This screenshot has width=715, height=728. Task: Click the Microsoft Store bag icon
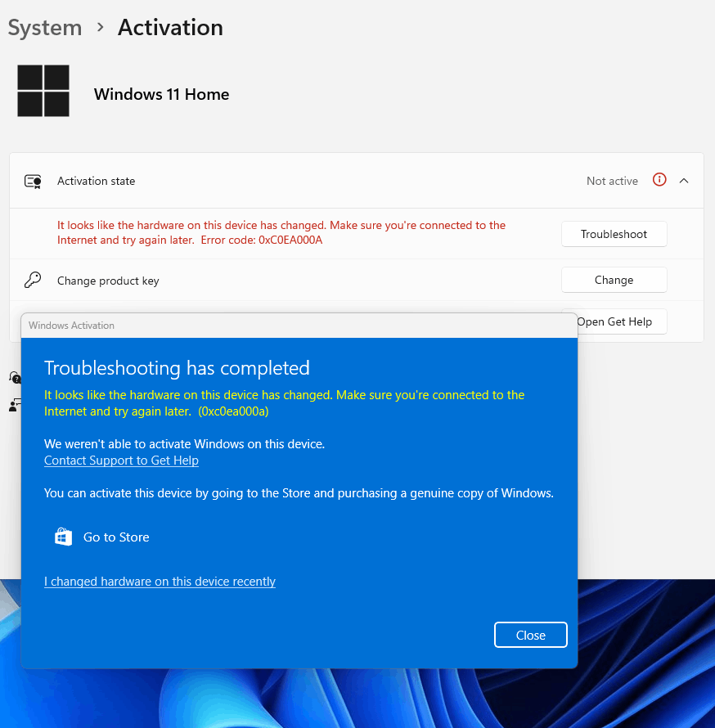point(63,537)
